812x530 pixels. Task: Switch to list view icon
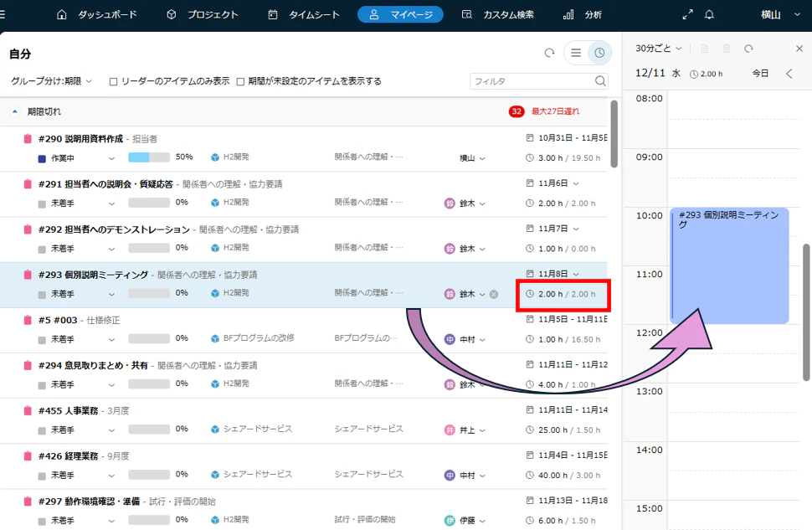(576, 53)
